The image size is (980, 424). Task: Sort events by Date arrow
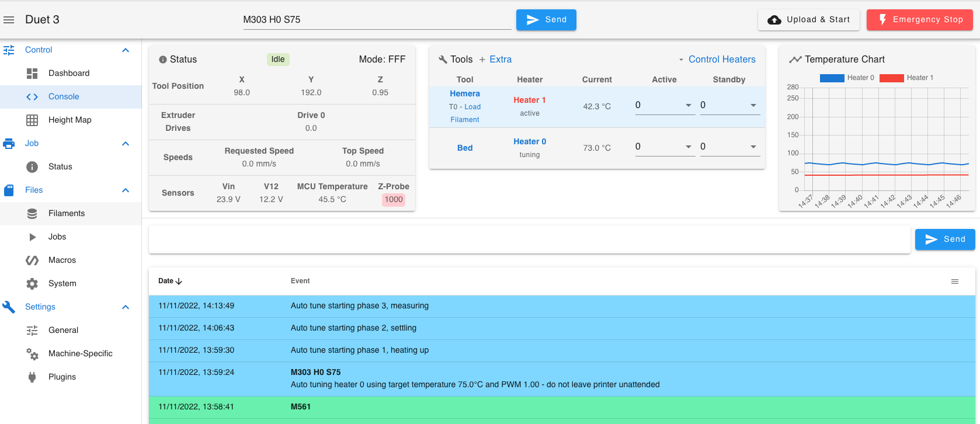point(179,281)
